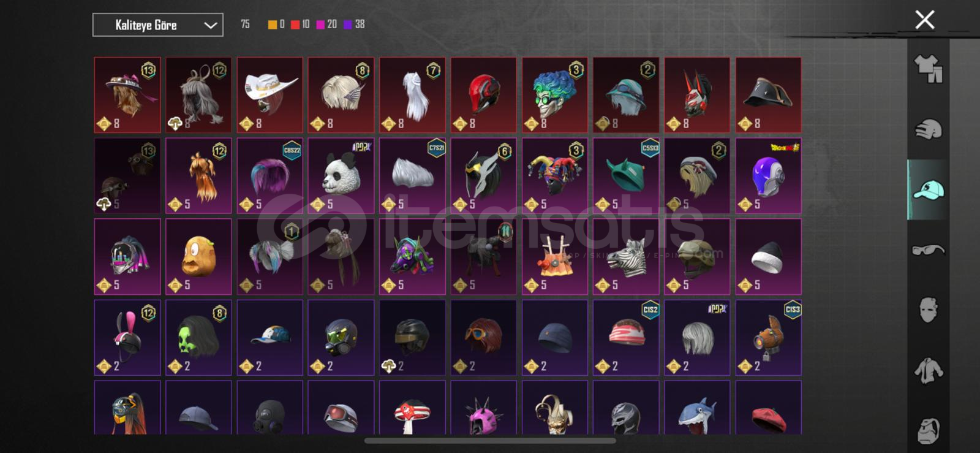
Task: Select the green-haired joker mask item
Action: click(554, 95)
